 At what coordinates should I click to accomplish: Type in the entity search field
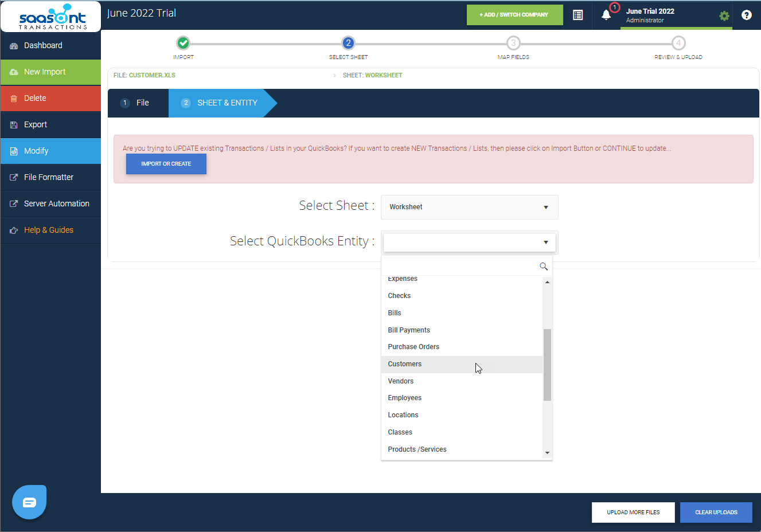click(460, 267)
